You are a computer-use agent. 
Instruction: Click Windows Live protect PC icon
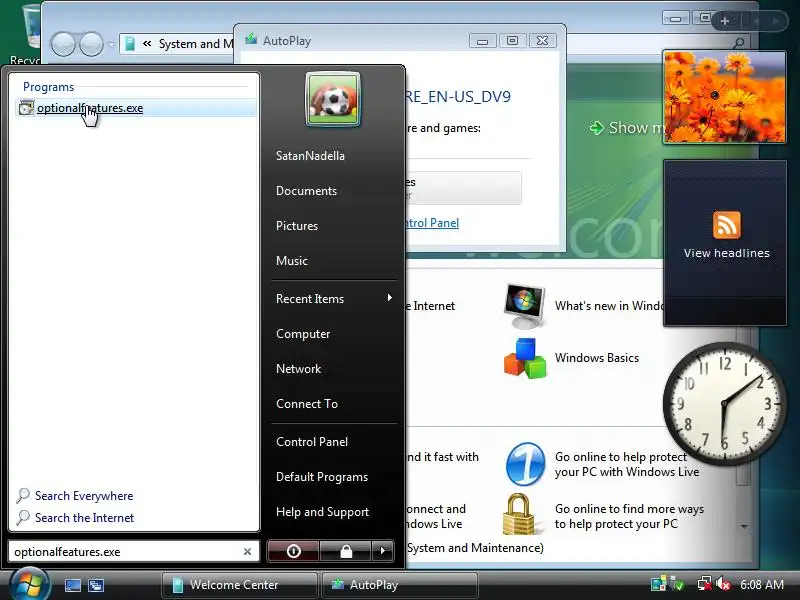click(x=524, y=464)
